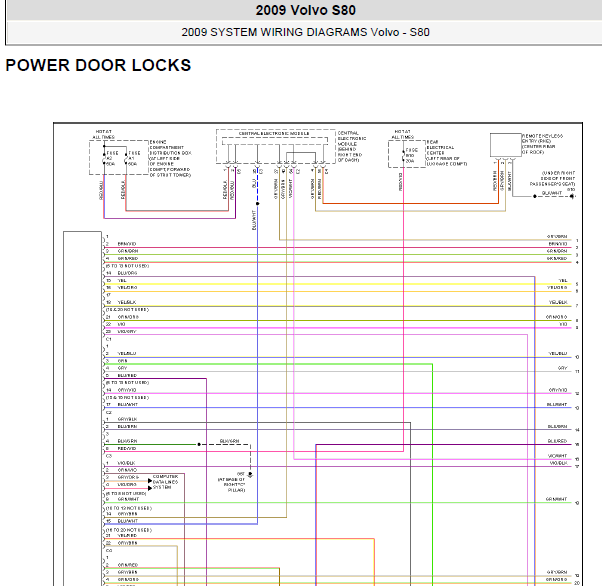Select the "FUSE A1 60A" label
602x586 pixels.
point(134,158)
